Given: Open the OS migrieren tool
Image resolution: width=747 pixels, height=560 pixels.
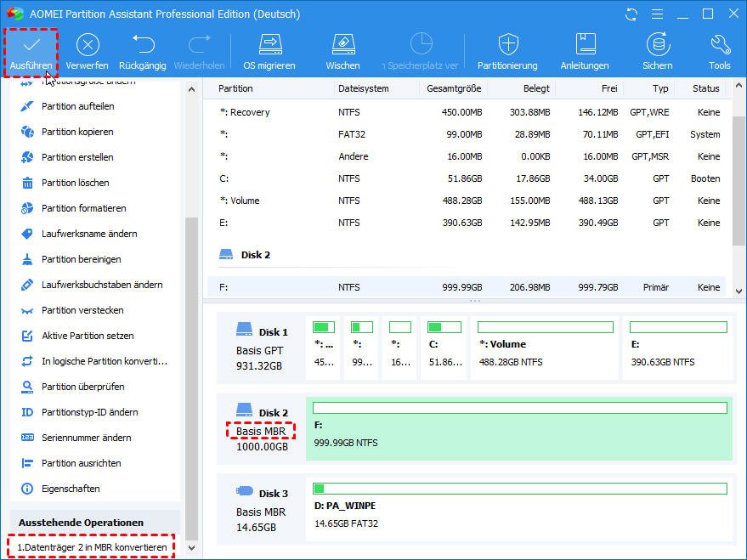Looking at the screenshot, I should (x=269, y=44).
